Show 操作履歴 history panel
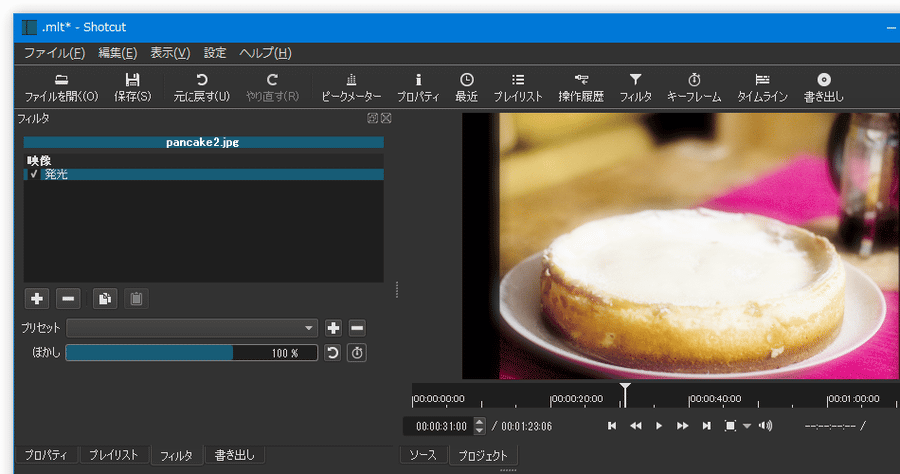This screenshot has height=474, width=900. click(581, 88)
